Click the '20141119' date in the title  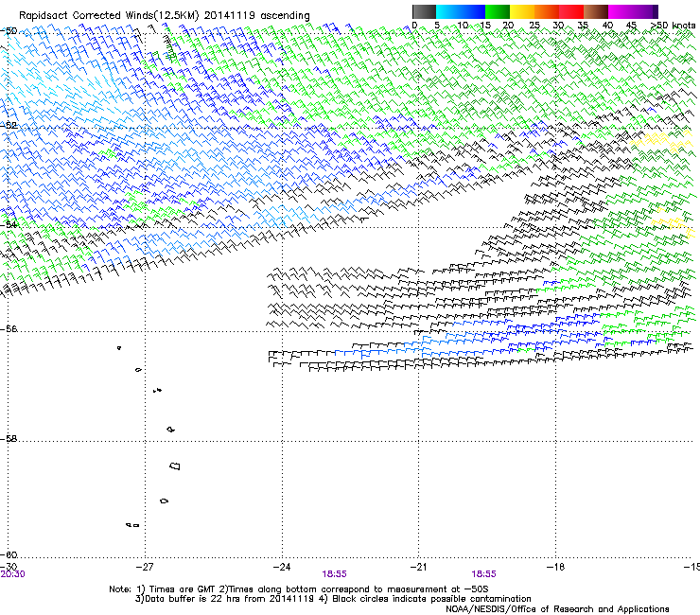[x=230, y=15]
